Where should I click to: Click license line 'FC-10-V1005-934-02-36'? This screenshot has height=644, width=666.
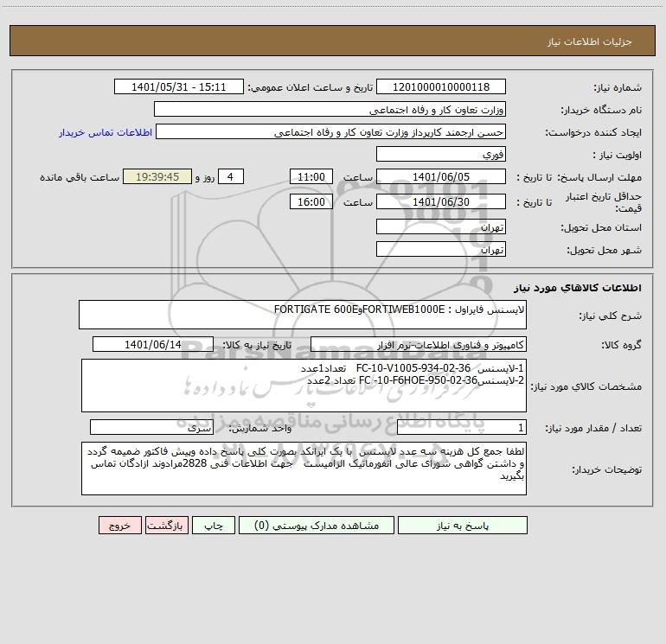click(413, 367)
